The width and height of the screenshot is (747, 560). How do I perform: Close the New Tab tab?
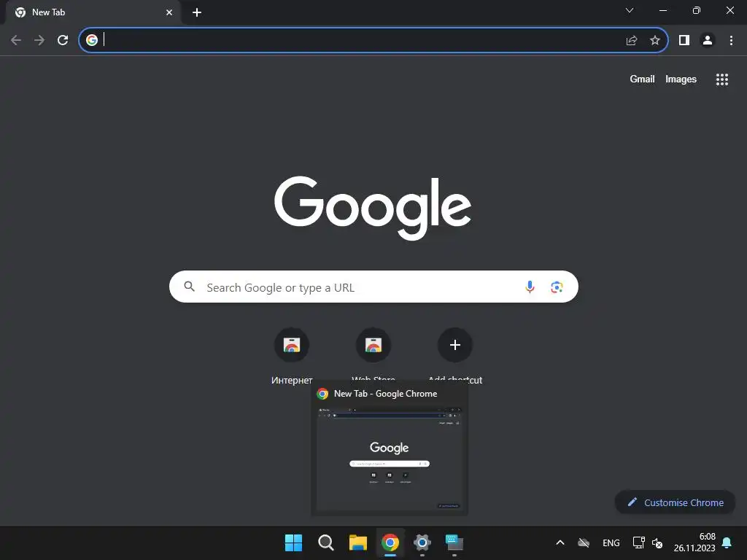(x=169, y=12)
